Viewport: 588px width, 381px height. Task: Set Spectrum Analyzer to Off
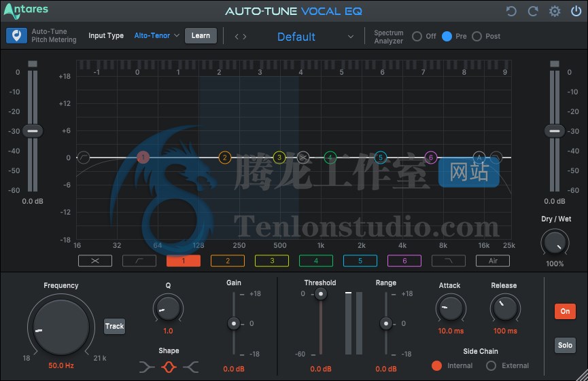pos(417,37)
